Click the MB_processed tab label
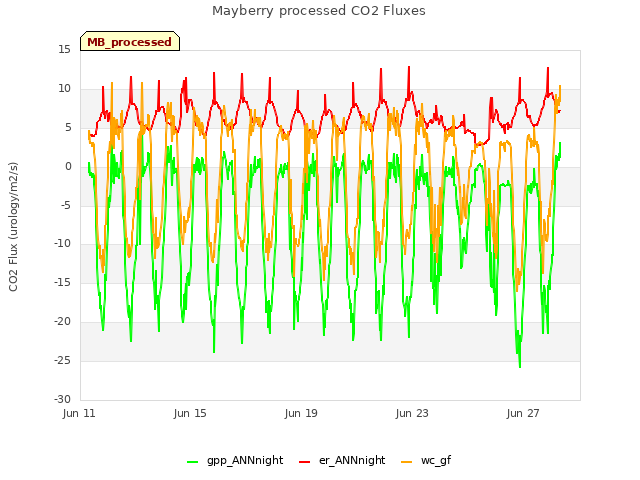640x480 pixels. coord(129,42)
